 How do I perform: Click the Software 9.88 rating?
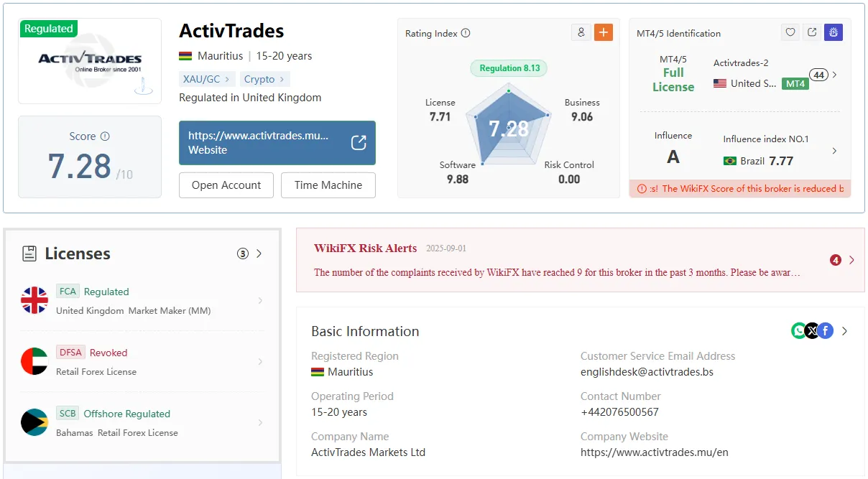click(458, 172)
